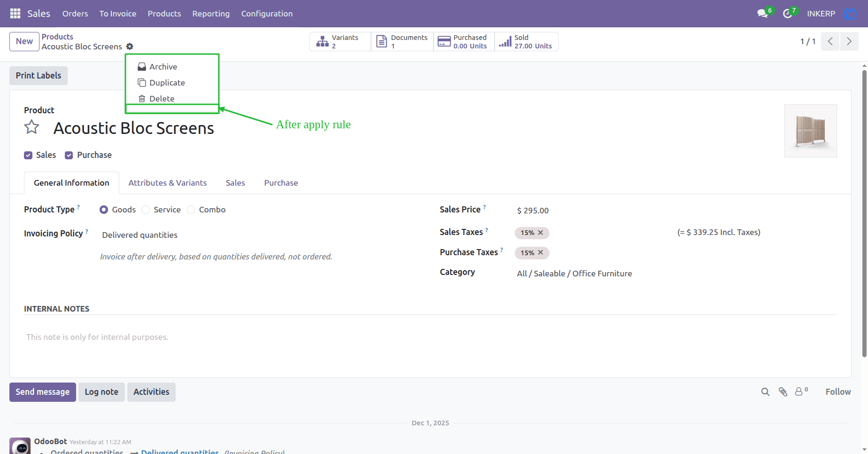
Task: Remove 15% tag from Sales Taxes
Action: pos(541,233)
